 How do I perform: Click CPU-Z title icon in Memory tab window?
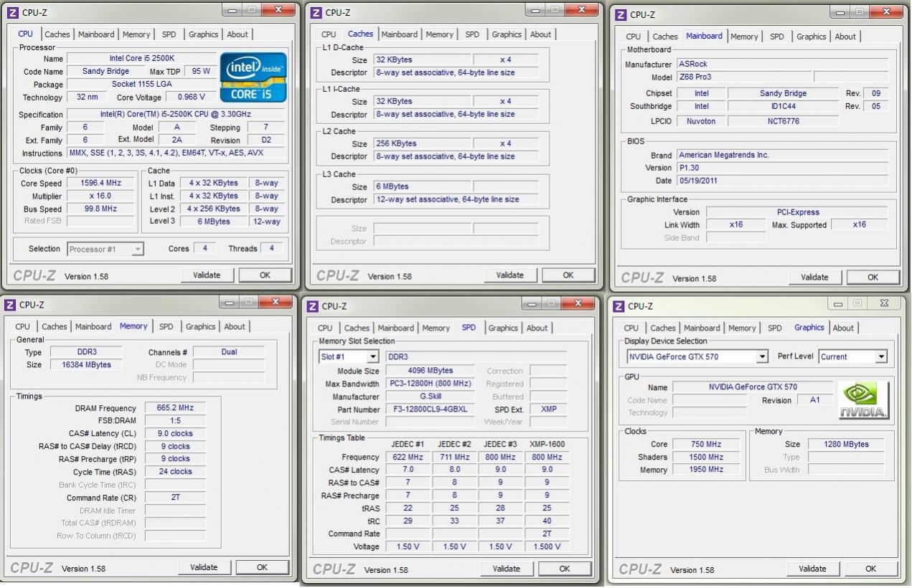[10, 305]
